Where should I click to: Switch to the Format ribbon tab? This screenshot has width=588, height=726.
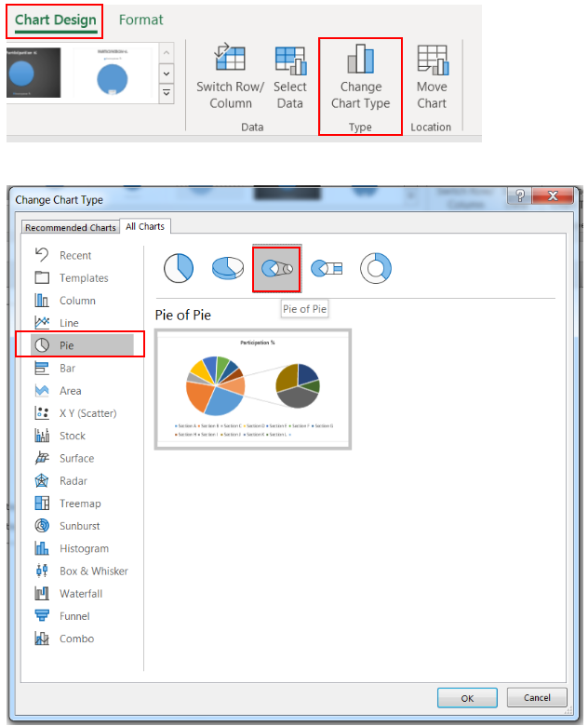140,20
